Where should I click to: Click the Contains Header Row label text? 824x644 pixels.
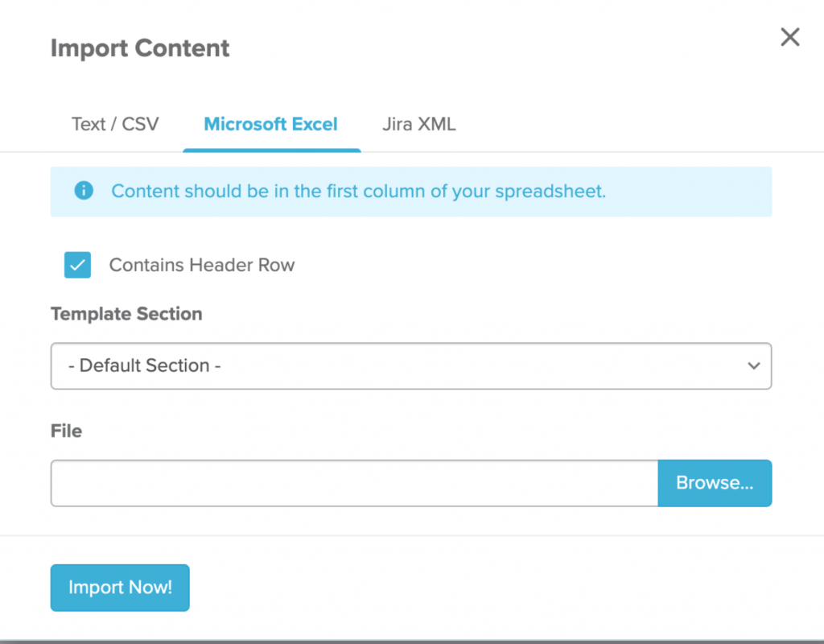(202, 265)
